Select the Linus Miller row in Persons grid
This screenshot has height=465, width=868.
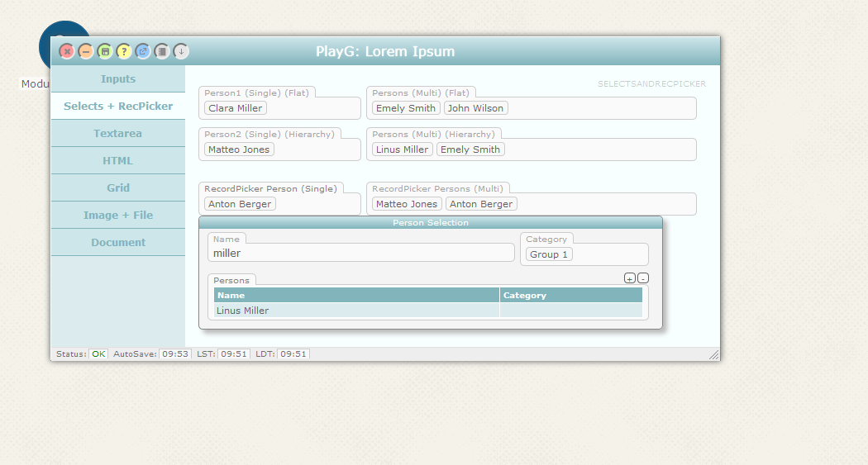click(x=355, y=311)
